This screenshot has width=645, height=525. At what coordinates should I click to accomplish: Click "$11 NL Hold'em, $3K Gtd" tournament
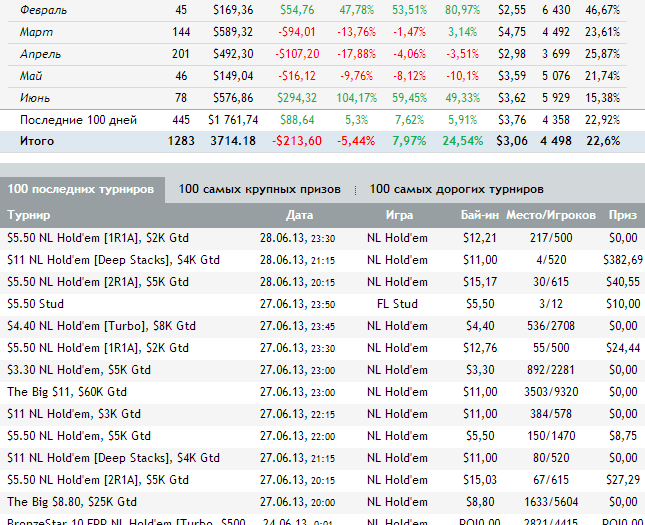pos(74,413)
